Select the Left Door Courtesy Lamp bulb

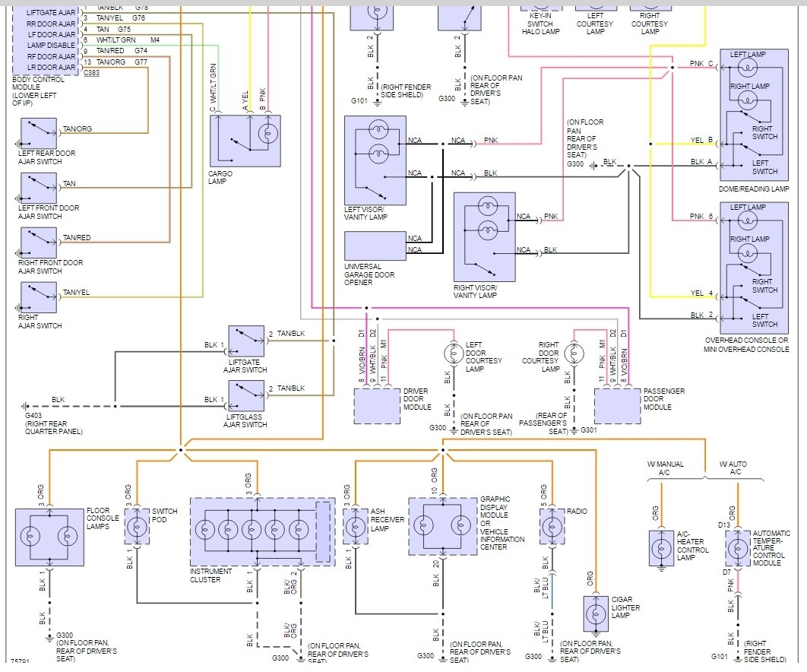coord(454,353)
